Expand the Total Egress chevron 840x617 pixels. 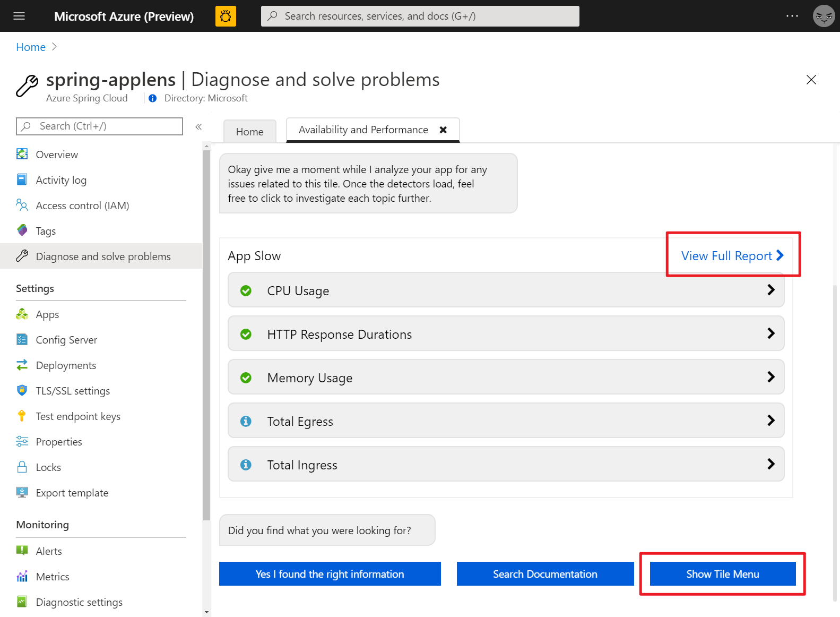point(771,421)
